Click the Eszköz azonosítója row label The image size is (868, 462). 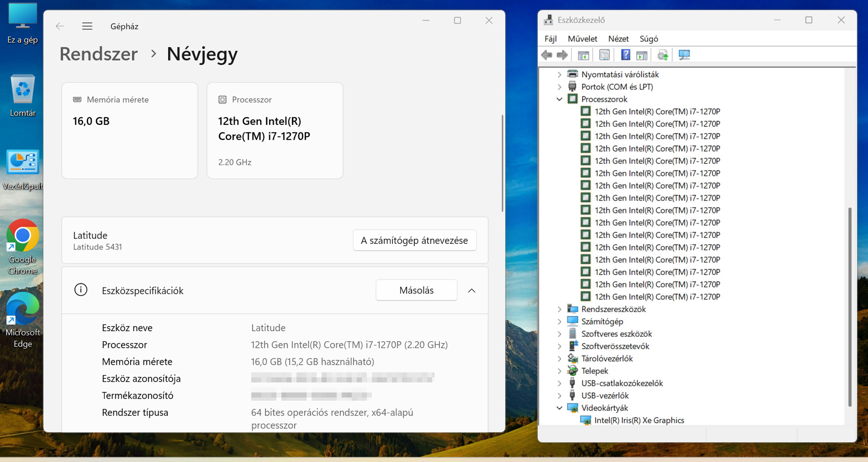coord(142,379)
